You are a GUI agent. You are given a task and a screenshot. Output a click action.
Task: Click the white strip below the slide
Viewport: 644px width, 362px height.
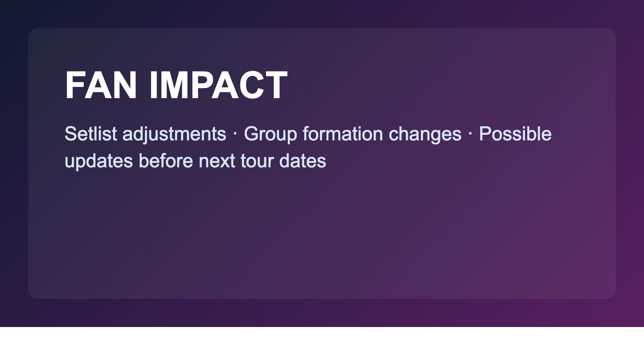click(322, 345)
